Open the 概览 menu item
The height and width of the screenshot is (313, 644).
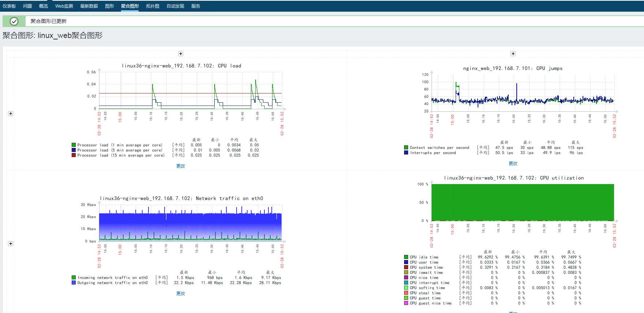(44, 6)
